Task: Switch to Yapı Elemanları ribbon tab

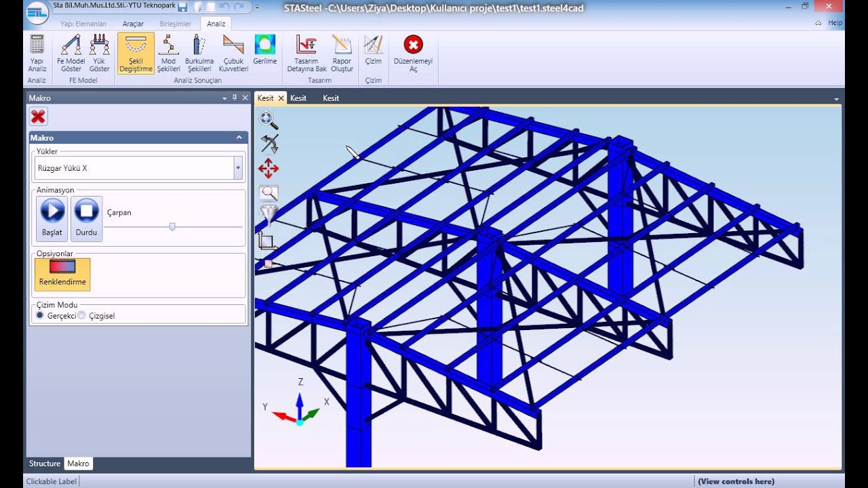Action: point(83,24)
